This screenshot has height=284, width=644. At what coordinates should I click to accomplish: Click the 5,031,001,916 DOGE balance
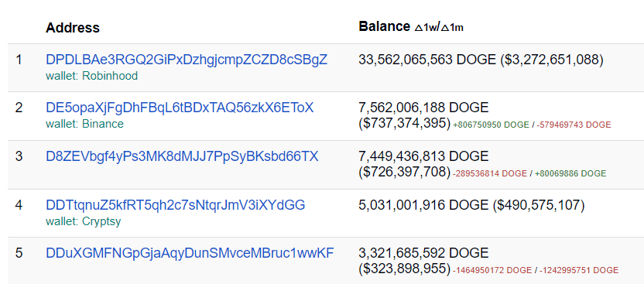pos(423,205)
